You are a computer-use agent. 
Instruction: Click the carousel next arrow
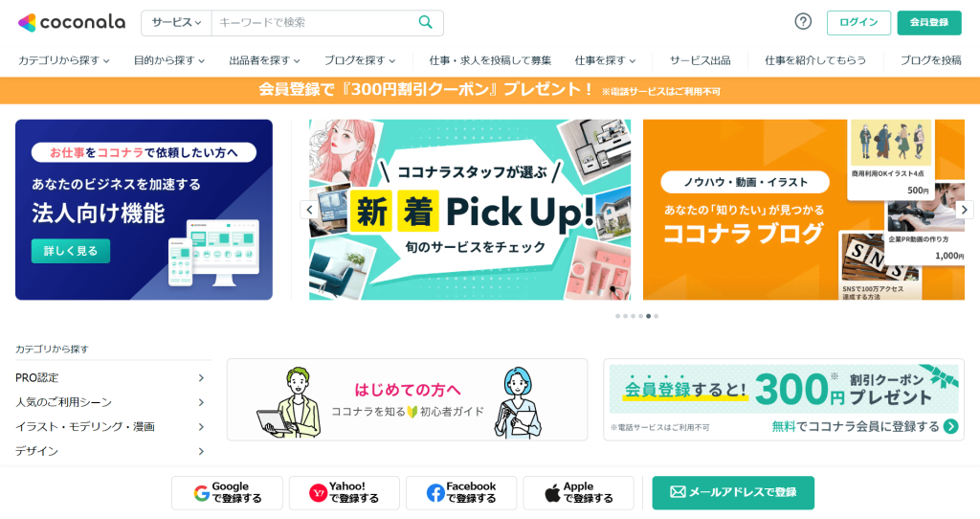965,210
